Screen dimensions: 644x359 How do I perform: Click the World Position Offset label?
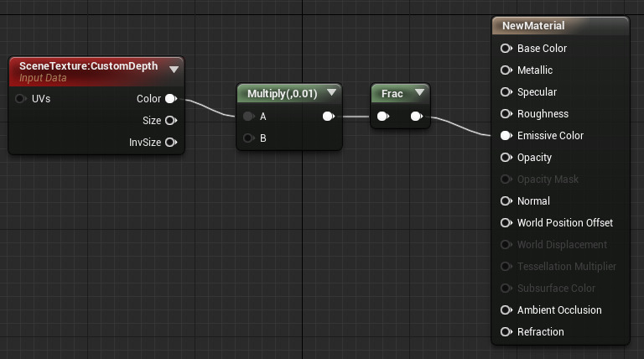(564, 222)
